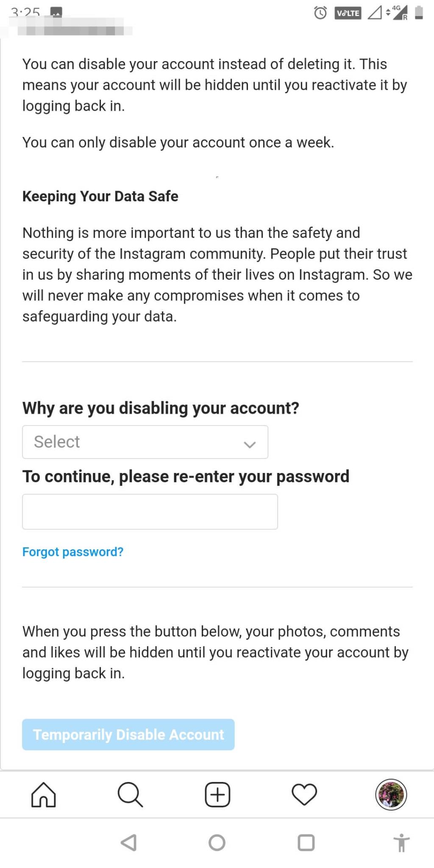The image size is (434, 868).
Task: Tap the notification image icon beside the clock
Action: point(56,12)
